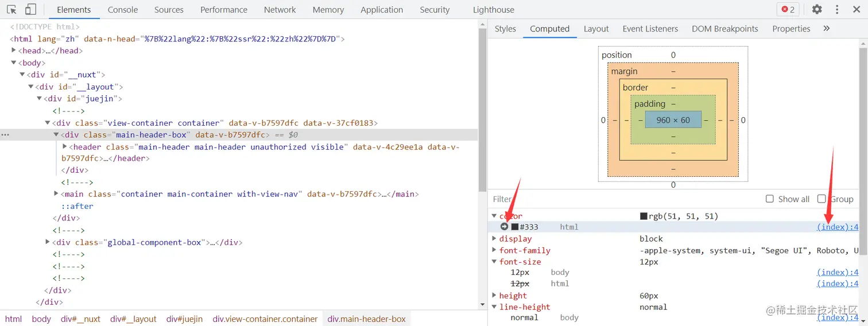
Task: Collapse the line-height computed property
Action: 494,307
